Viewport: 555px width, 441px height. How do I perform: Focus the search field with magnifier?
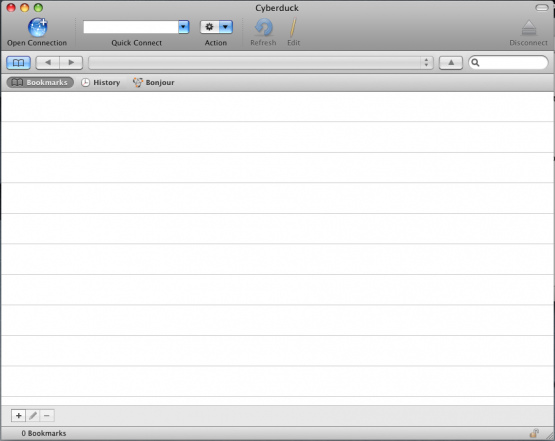coord(508,63)
